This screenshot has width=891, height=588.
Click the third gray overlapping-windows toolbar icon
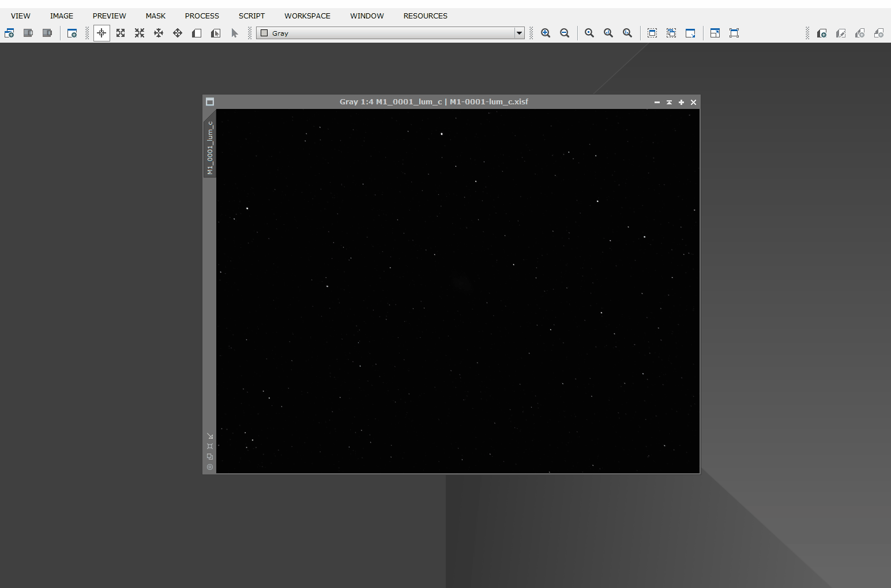(x=47, y=33)
